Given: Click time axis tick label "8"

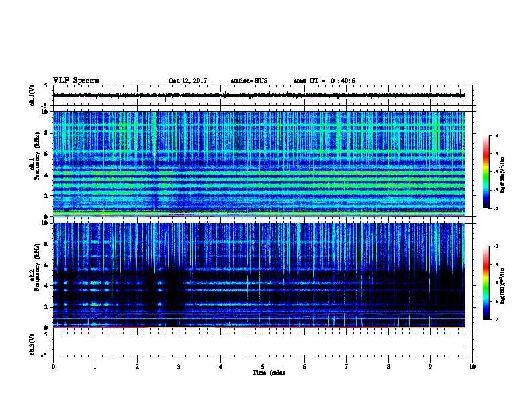Looking at the screenshot, I should click(388, 367).
